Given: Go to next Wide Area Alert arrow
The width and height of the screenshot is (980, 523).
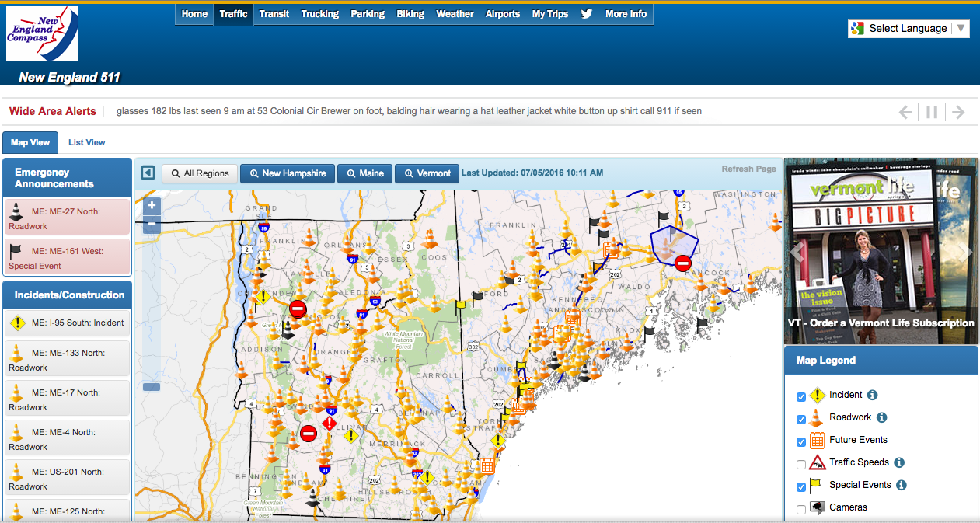Looking at the screenshot, I should [x=958, y=112].
